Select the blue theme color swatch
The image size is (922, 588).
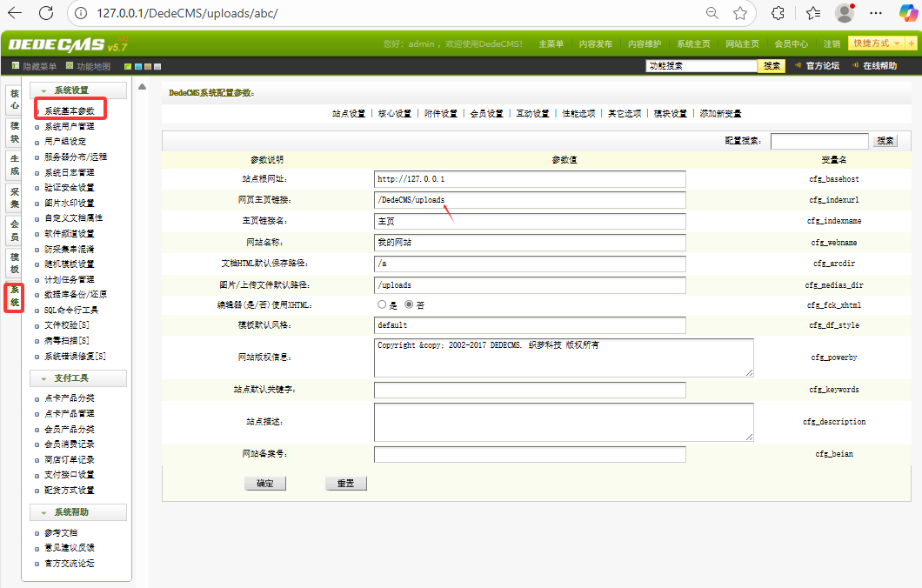point(138,66)
